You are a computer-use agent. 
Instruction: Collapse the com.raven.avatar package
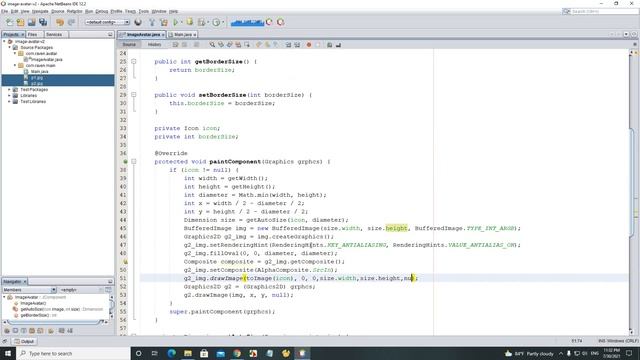coord(15,53)
